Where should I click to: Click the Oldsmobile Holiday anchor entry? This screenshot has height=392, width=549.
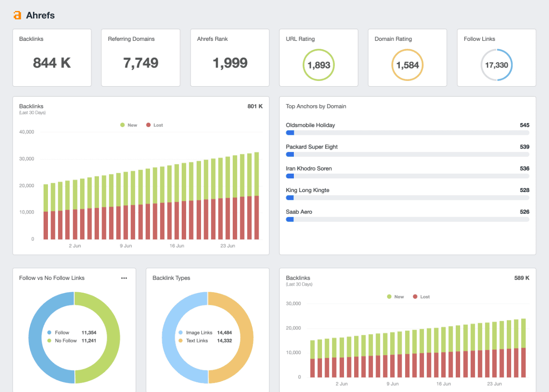click(407, 127)
